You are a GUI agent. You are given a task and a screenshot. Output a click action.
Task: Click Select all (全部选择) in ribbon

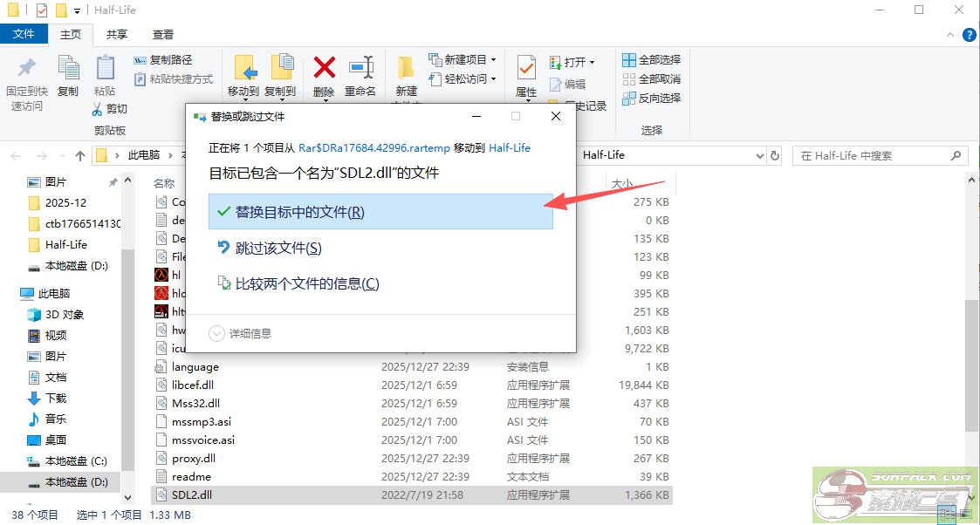651,60
